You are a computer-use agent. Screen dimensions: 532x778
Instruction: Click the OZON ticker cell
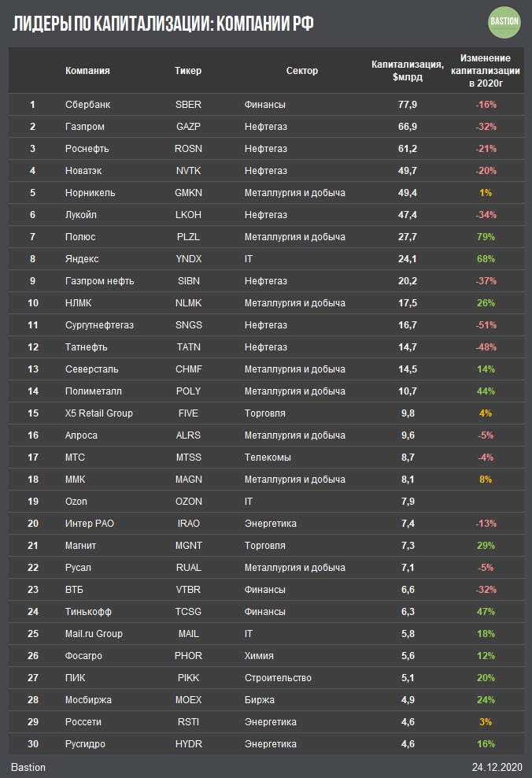coord(189,502)
